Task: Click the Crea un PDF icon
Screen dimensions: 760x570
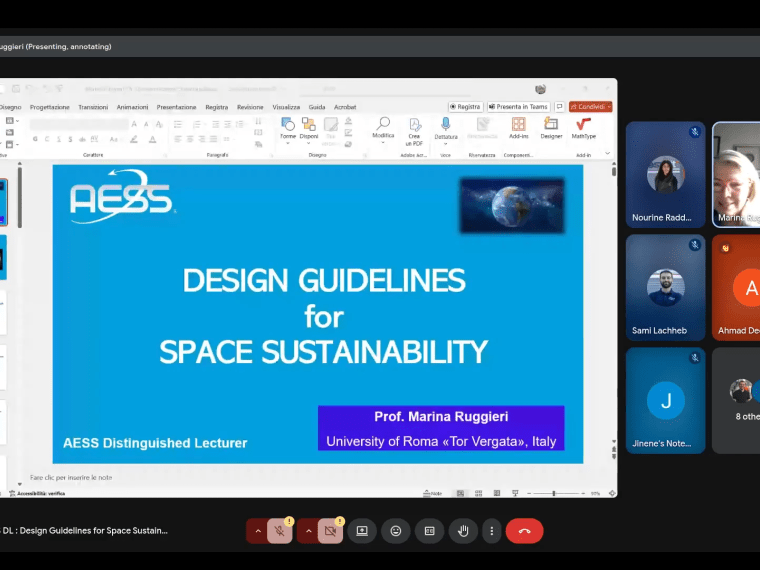Action: 414,131
